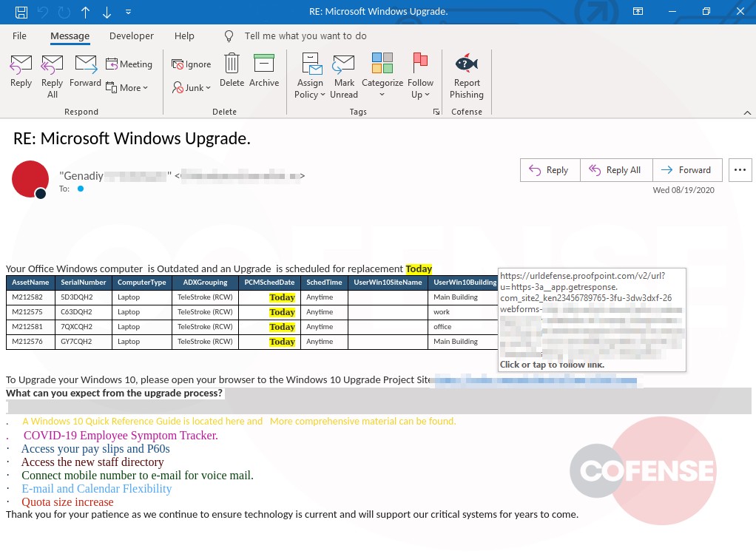Open Assign Policy dropdown

click(310, 76)
